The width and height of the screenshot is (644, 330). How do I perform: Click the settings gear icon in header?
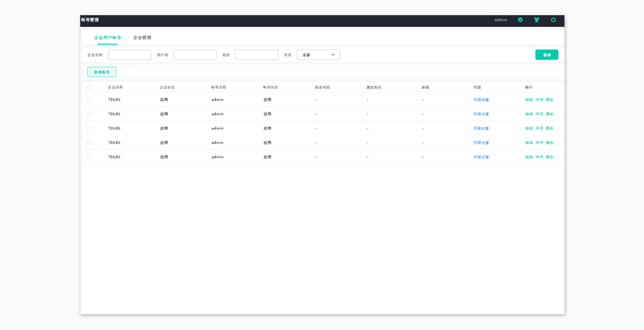click(x=520, y=20)
